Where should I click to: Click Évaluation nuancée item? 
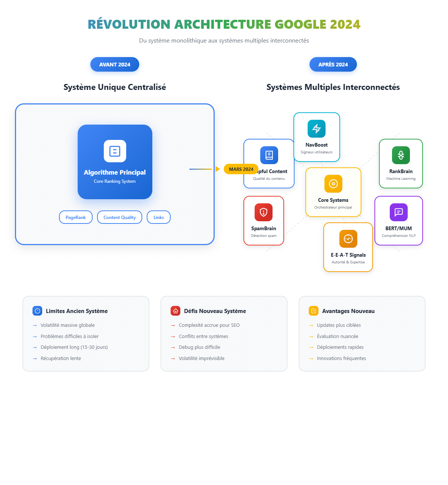tap(337, 337)
